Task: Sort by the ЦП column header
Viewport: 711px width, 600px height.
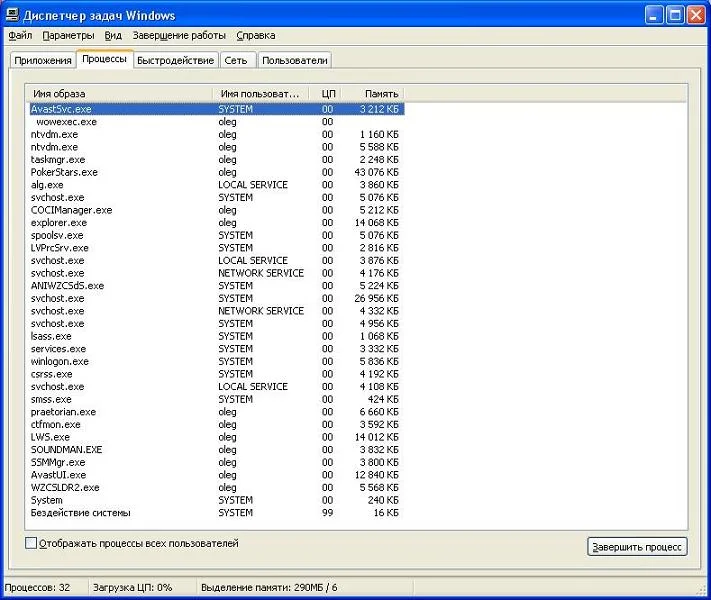Action: tap(325, 94)
